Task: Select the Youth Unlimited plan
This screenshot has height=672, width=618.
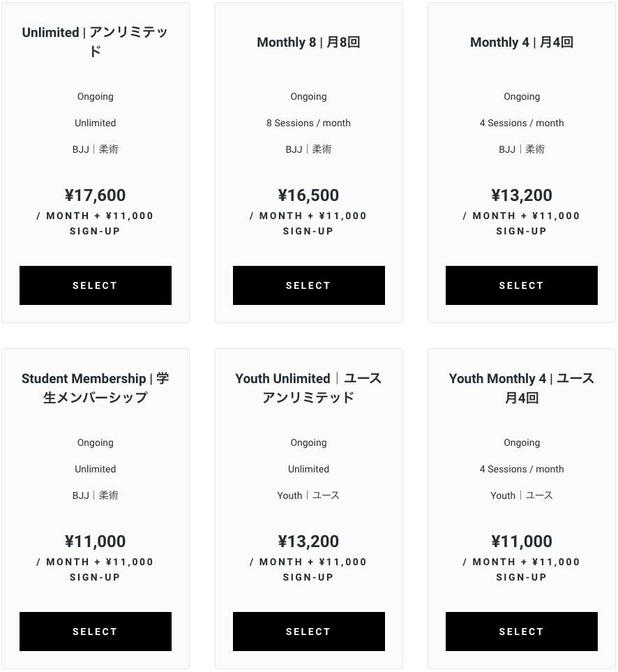Action: pyautogui.click(x=308, y=632)
